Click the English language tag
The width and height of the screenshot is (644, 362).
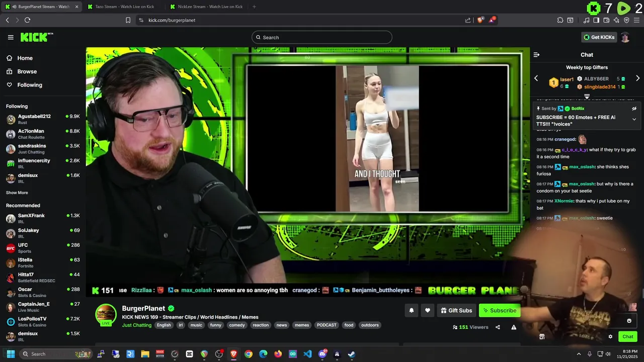164,325
